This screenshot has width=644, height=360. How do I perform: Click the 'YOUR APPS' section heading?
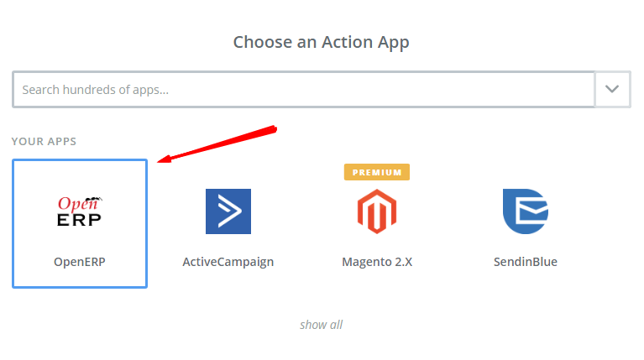(x=44, y=141)
